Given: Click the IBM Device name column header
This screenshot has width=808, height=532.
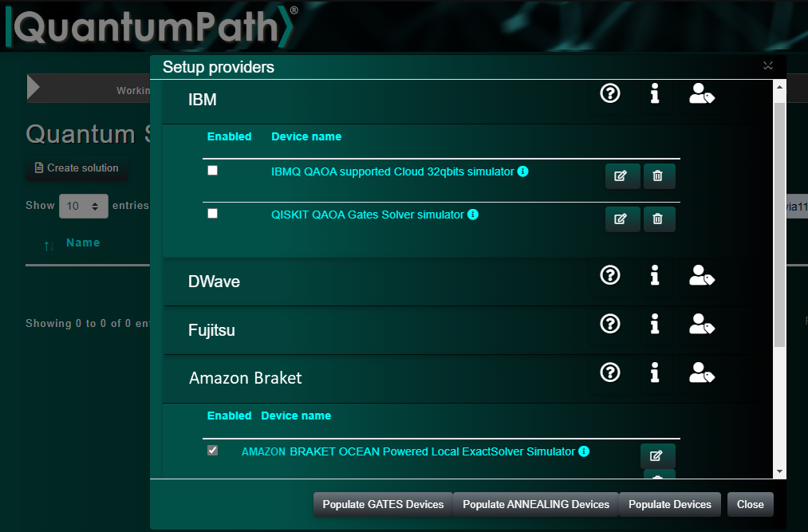Looking at the screenshot, I should click(306, 136).
